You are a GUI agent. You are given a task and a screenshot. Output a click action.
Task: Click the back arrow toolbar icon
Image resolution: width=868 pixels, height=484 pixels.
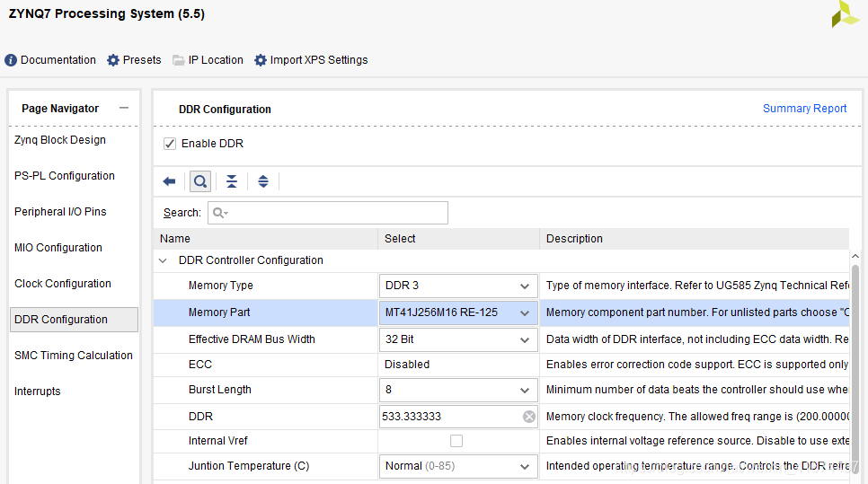(x=170, y=181)
